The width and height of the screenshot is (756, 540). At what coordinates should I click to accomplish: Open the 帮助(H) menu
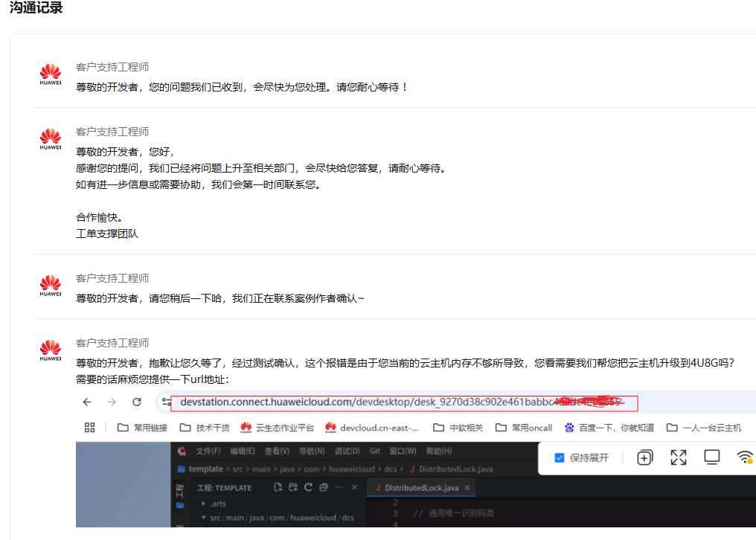coord(439,451)
